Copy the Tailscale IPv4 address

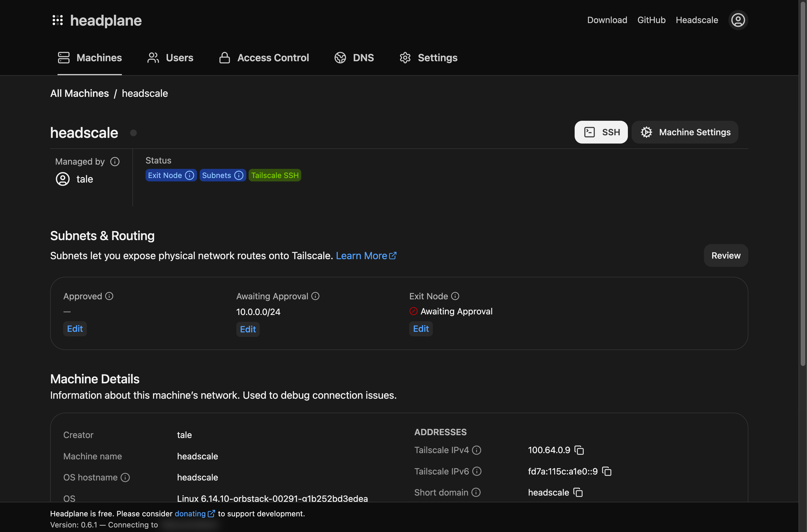(579, 450)
